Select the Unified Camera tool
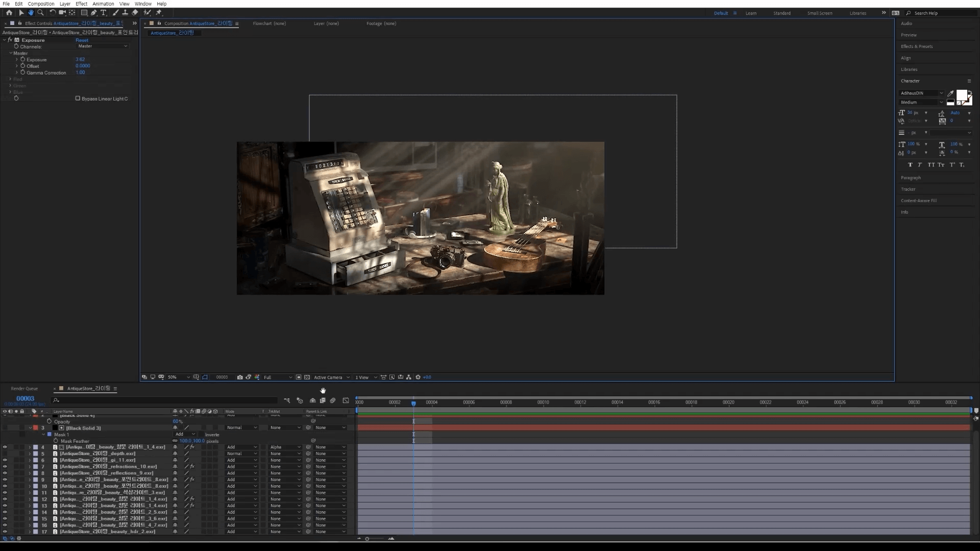Screen dimensions: 980x551 click(x=62, y=13)
